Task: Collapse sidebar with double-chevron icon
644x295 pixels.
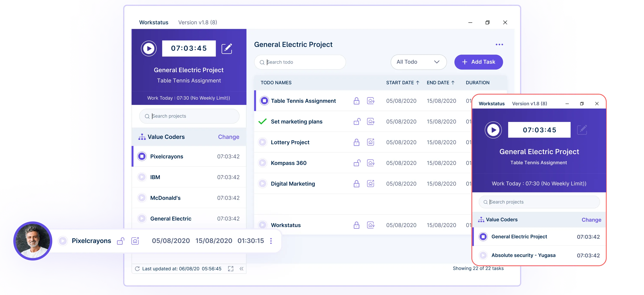Action: click(x=241, y=269)
